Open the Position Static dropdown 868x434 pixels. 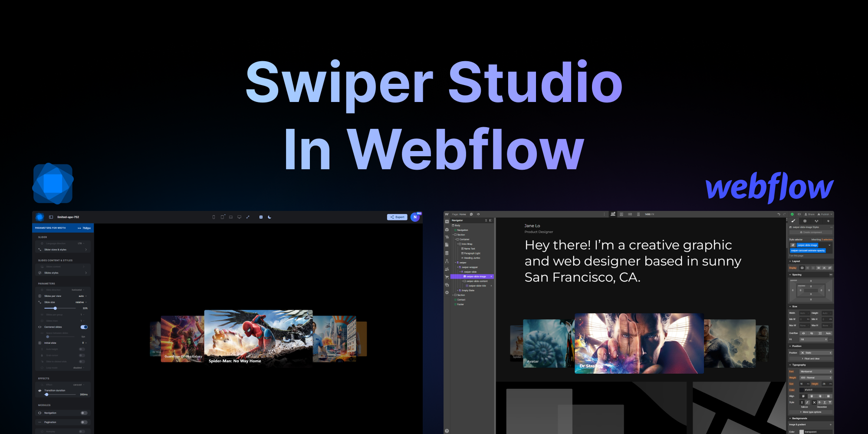pyautogui.click(x=816, y=353)
